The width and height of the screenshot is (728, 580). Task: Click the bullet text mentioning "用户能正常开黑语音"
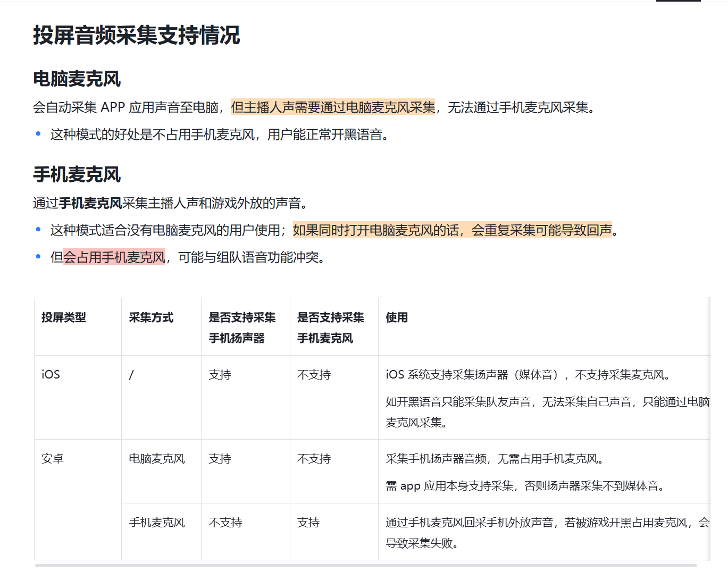click(219, 135)
